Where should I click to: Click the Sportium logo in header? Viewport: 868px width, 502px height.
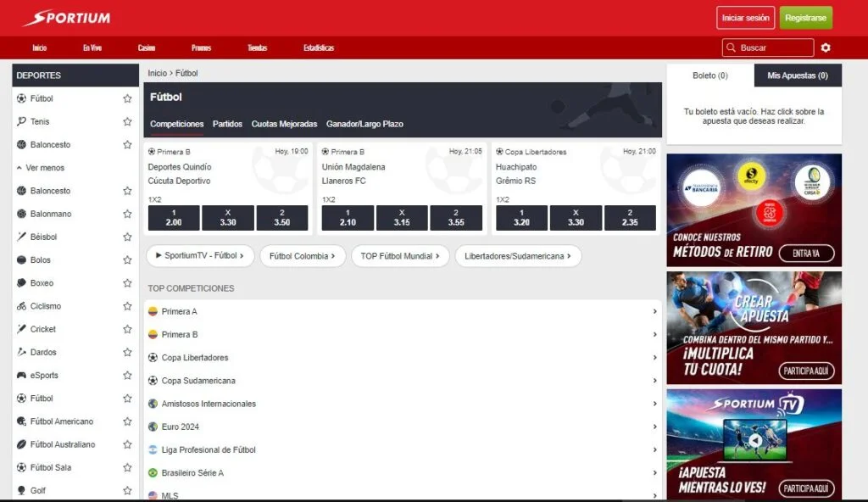(x=66, y=18)
